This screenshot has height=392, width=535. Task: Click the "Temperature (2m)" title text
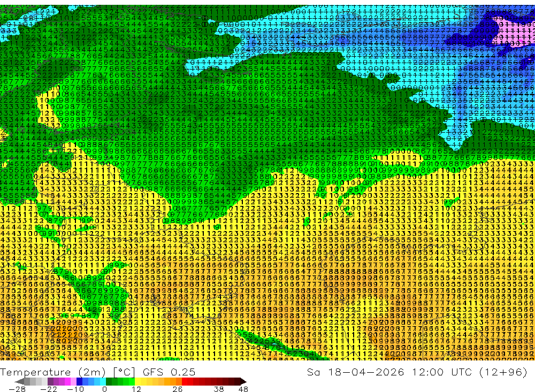[52, 372]
